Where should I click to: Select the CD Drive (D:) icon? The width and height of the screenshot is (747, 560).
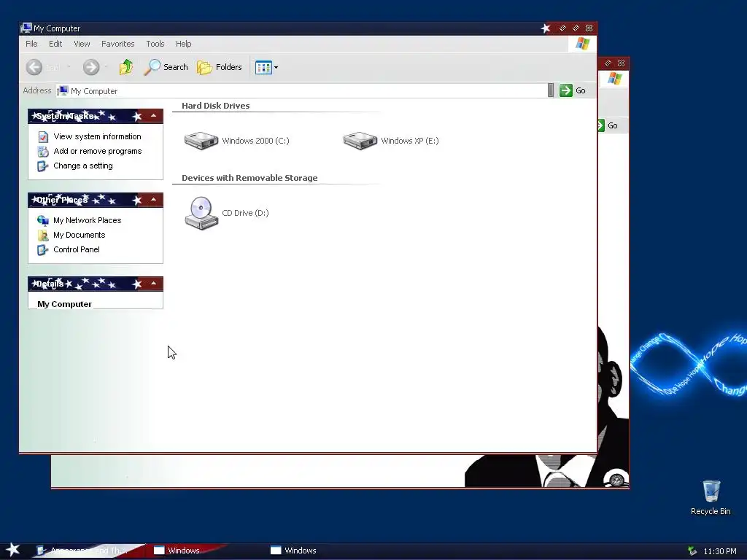point(201,213)
